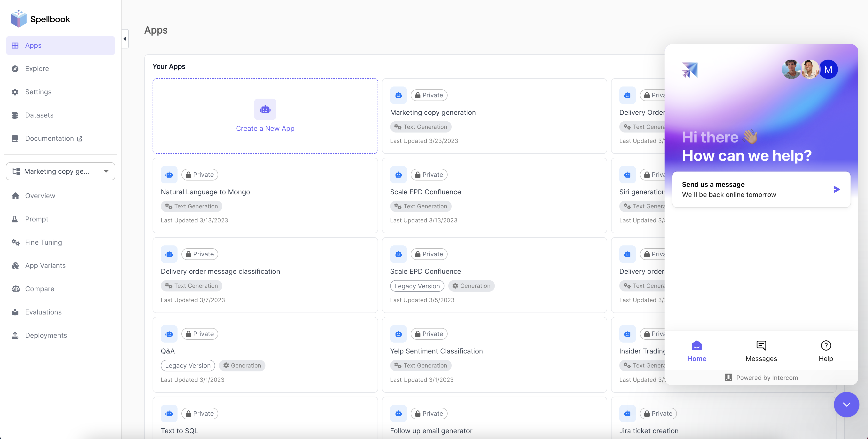
Task: Click the Private badge on Yelp Sentiment Classification
Action: [429, 333]
